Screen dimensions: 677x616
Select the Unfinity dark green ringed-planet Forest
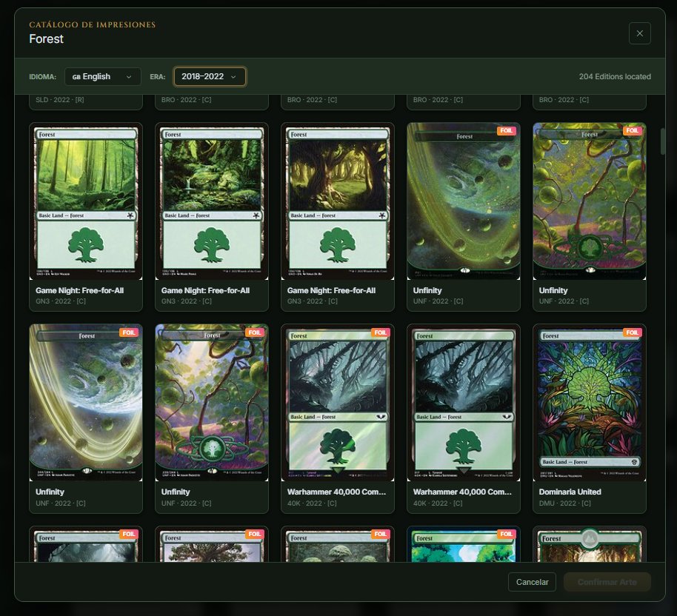tap(463, 217)
